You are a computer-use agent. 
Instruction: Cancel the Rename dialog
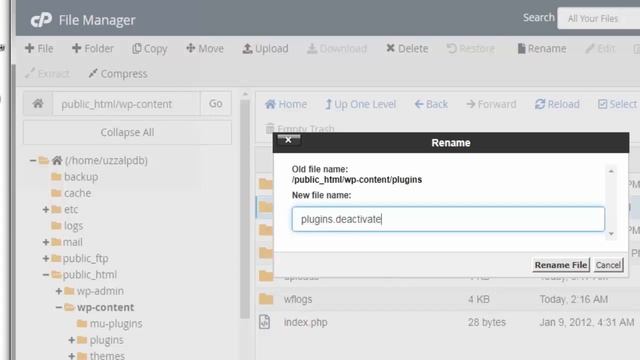pos(608,265)
